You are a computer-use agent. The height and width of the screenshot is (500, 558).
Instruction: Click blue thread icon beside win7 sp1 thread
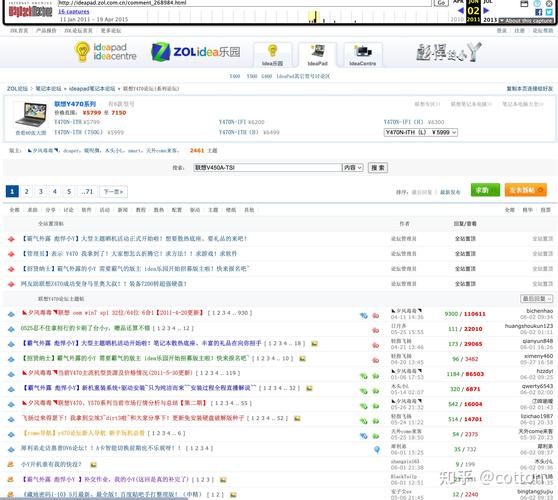(x=11, y=314)
